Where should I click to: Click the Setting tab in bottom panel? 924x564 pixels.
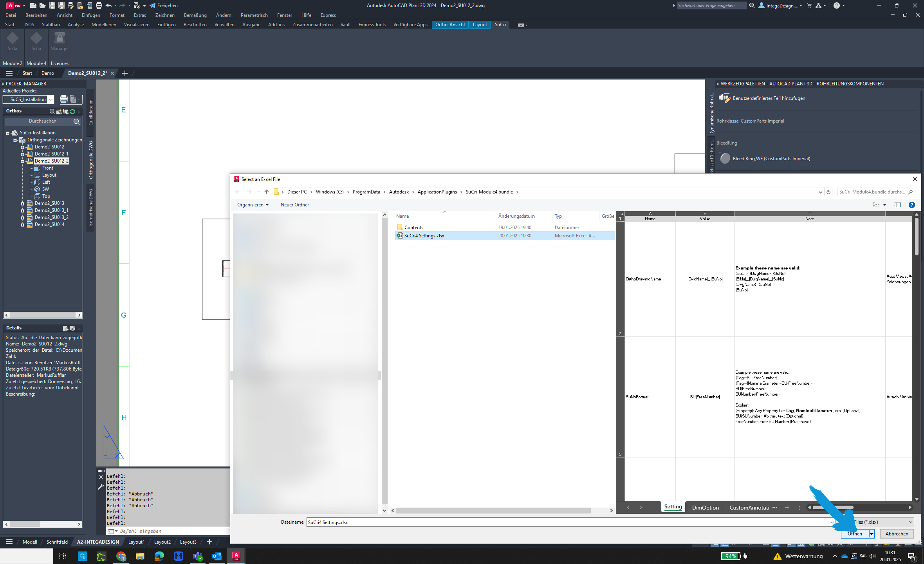[x=673, y=506]
